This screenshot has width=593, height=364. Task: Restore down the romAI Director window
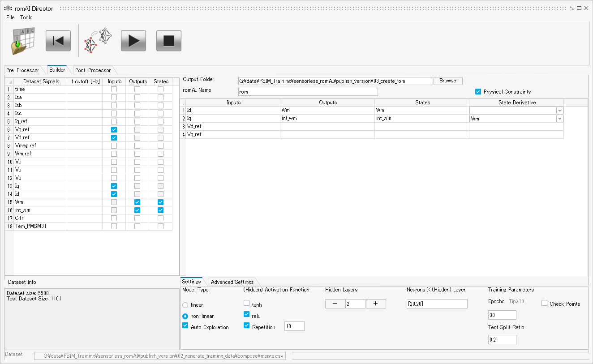pos(572,8)
